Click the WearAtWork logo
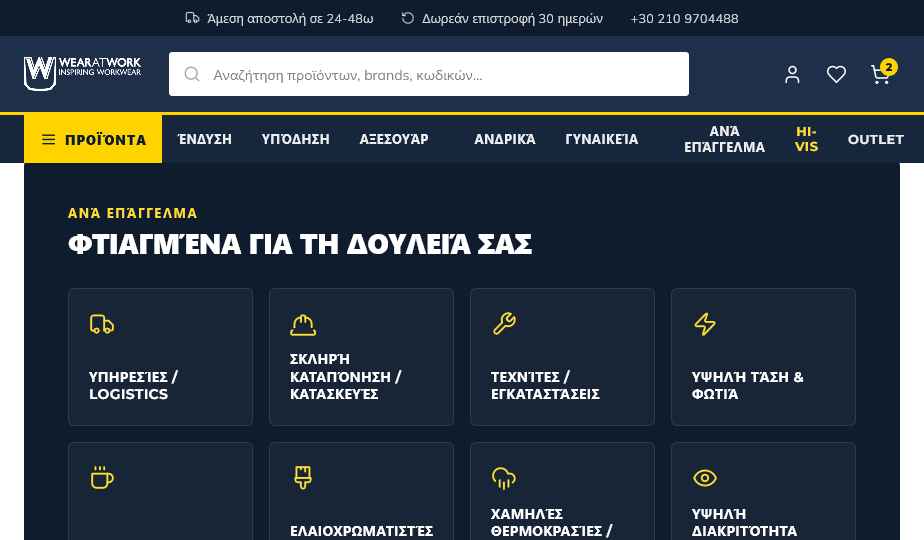This screenshot has width=924, height=540. 82,74
